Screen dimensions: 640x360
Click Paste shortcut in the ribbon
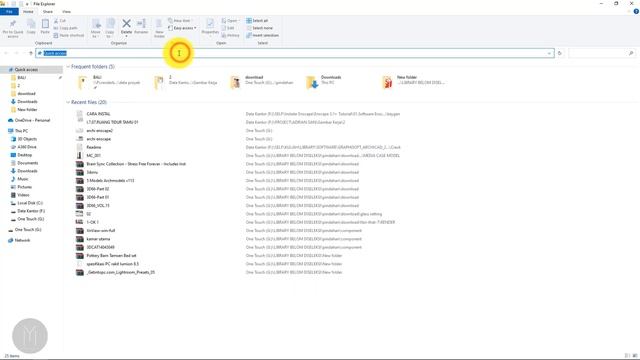pyautogui.click(x=69, y=36)
